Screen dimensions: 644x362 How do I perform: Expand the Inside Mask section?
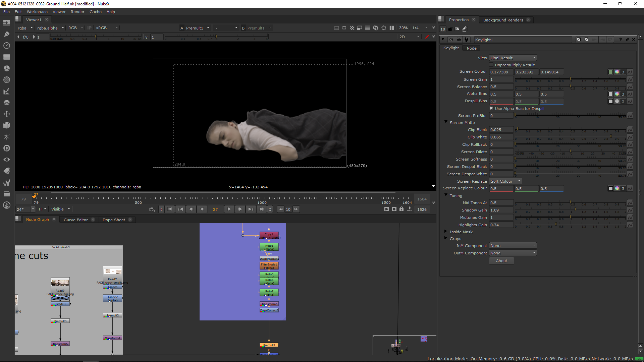[x=446, y=232]
